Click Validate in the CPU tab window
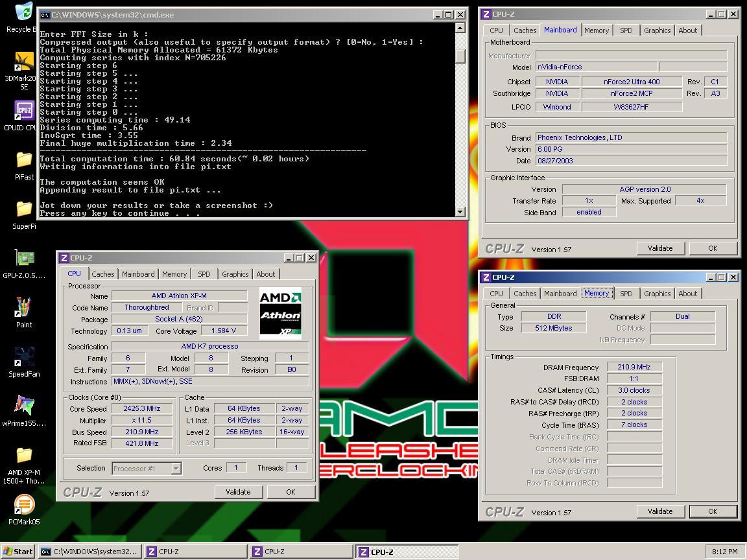This screenshot has height=560, width=747. click(x=238, y=492)
